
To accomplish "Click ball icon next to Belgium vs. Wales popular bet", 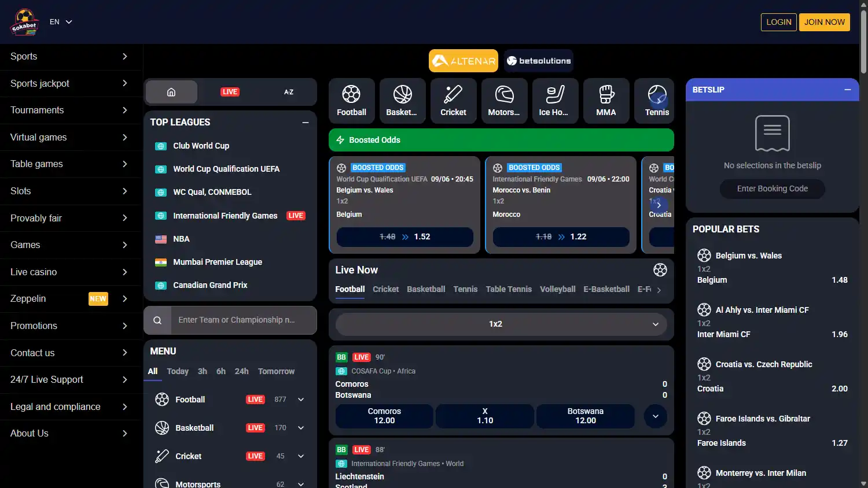I will [704, 256].
